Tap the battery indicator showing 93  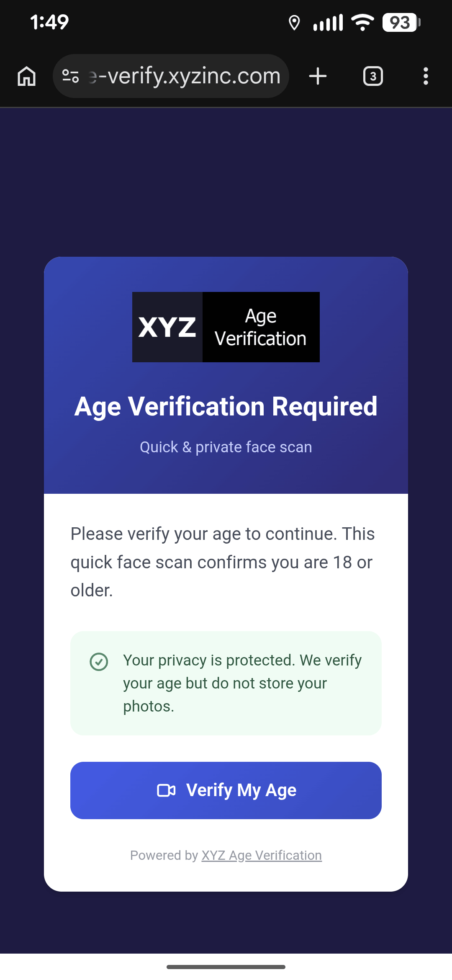click(x=401, y=23)
